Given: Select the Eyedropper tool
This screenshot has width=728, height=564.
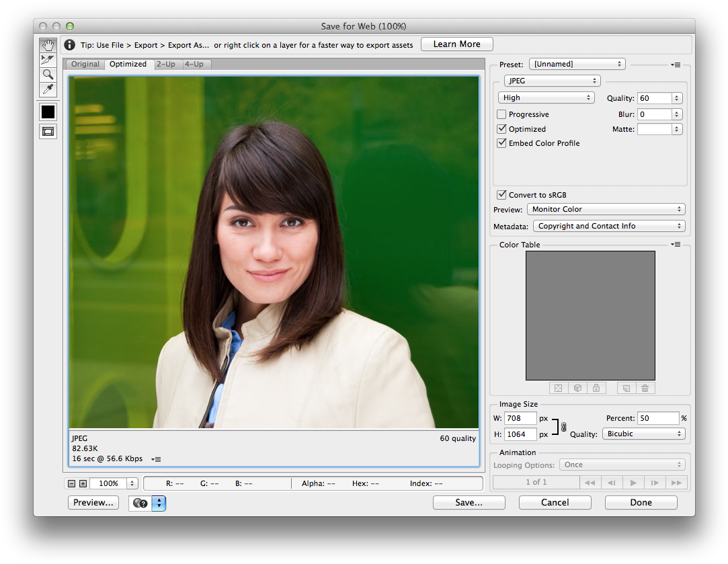Looking at the screenshot, I should 48,89.
